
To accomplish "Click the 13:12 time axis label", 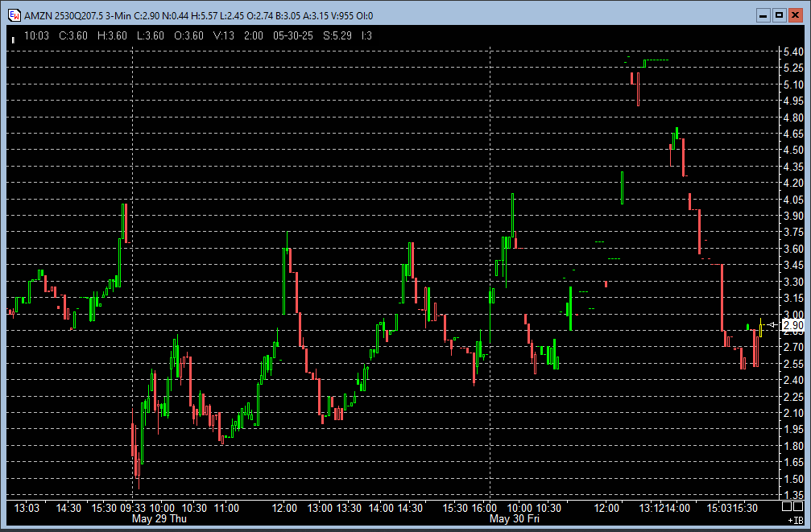I will (x=652, y=508).
